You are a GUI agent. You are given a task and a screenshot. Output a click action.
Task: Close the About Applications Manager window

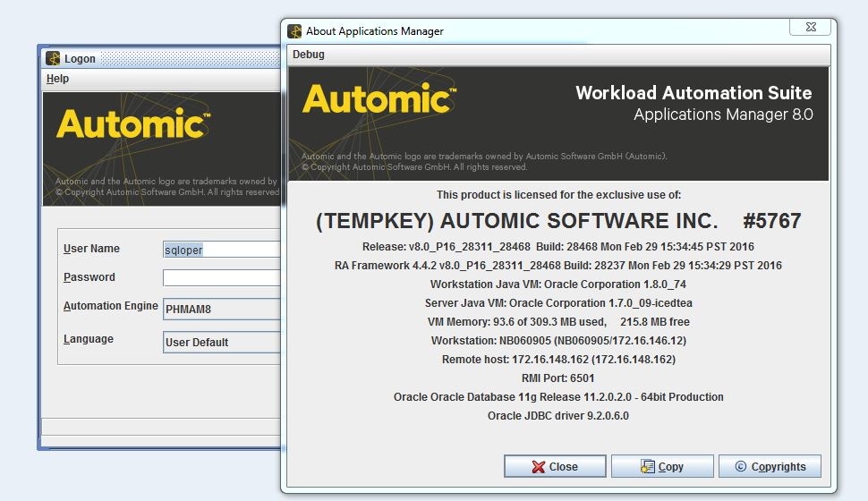(x=811, y=27)
